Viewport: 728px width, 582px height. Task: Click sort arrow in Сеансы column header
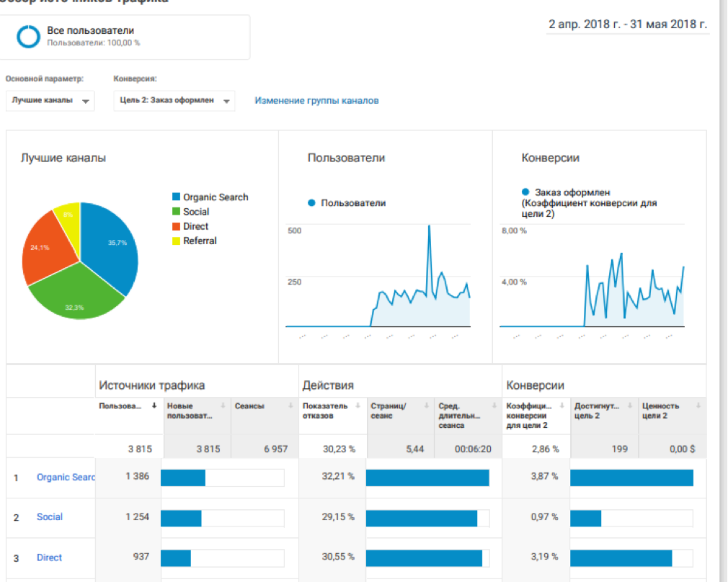click(x=290, y=406)
